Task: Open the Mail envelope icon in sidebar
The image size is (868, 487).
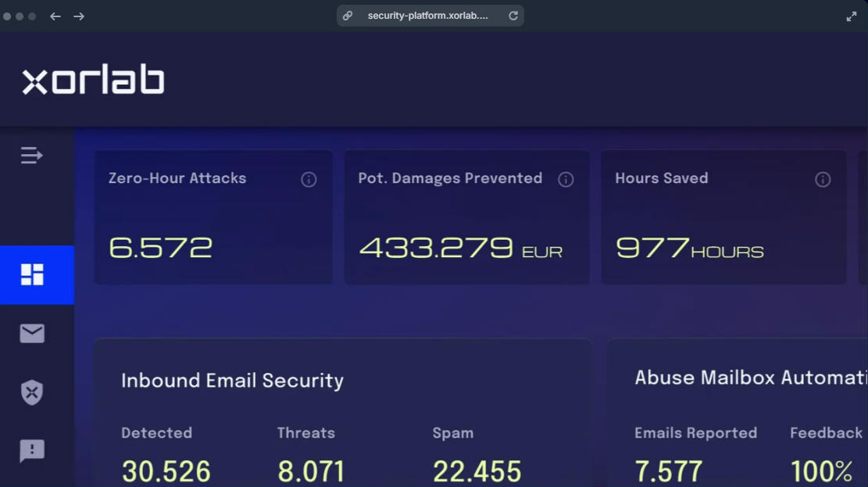Action: [32, 334]
